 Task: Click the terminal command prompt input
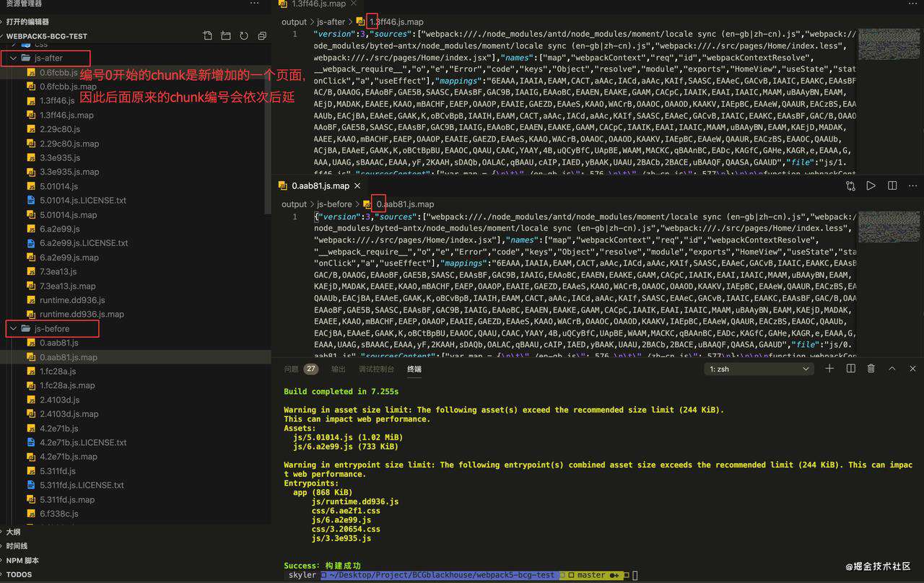(635, 575)
